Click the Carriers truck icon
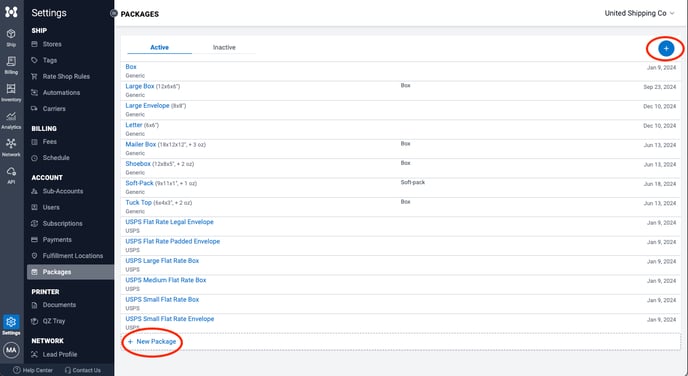 (x=35, y=108)
